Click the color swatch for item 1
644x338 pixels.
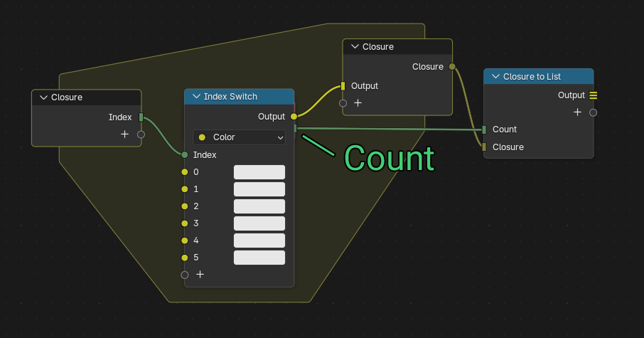point(259,189)
